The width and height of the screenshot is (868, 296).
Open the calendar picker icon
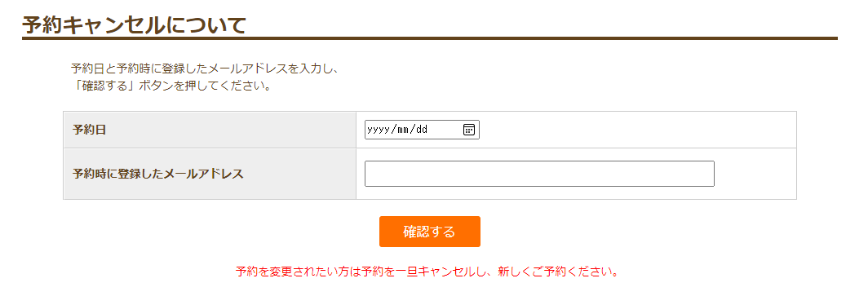(468, 130)
